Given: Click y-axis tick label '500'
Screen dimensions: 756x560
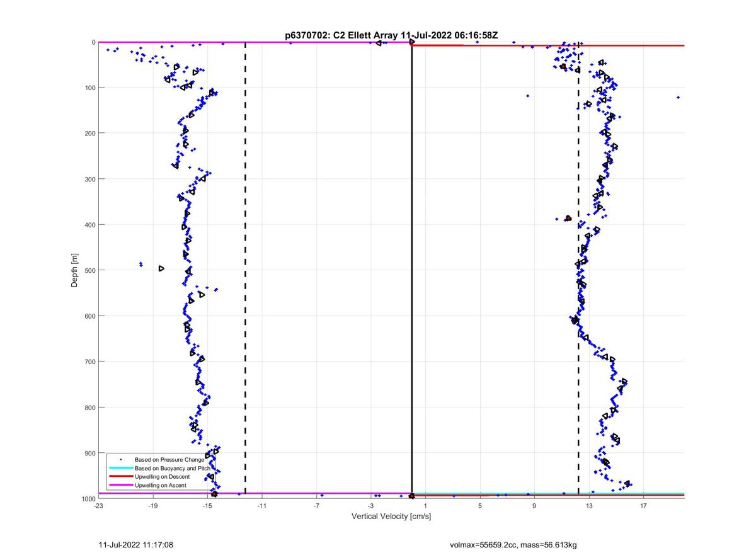Looking at the screenshot, I should click(x=89, y=270).
